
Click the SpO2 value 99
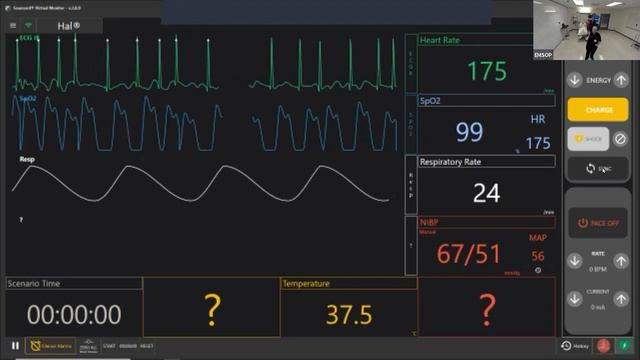pyautogui.click(x=469, y=131)
